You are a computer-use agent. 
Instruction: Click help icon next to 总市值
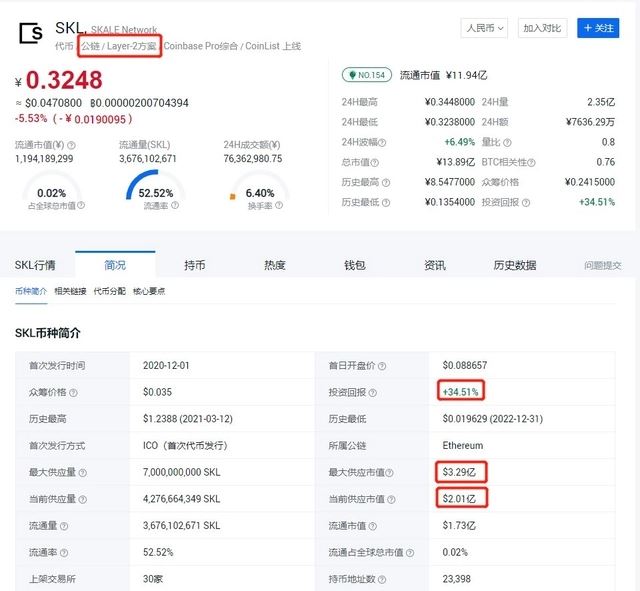pyautogui.click(x=374, y=163)
